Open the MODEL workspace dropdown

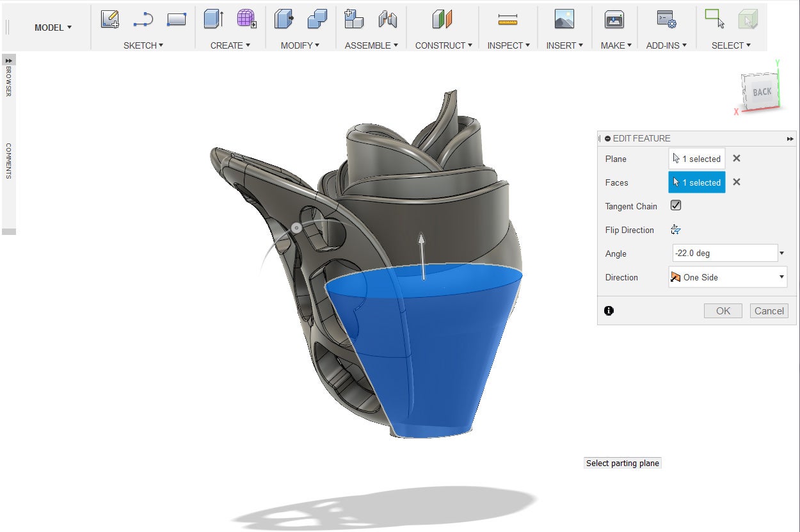53,28
